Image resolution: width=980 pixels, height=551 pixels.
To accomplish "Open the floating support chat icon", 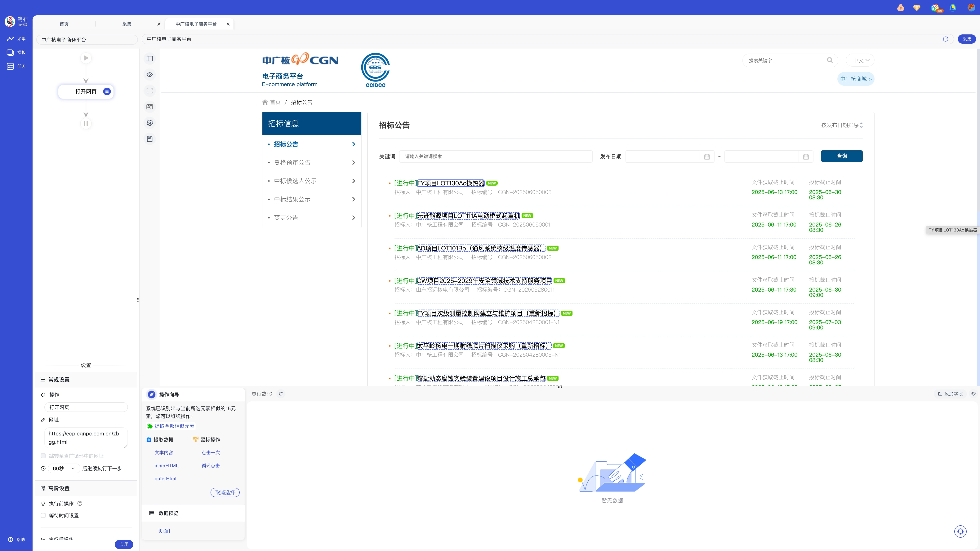I will pos(960,531).
